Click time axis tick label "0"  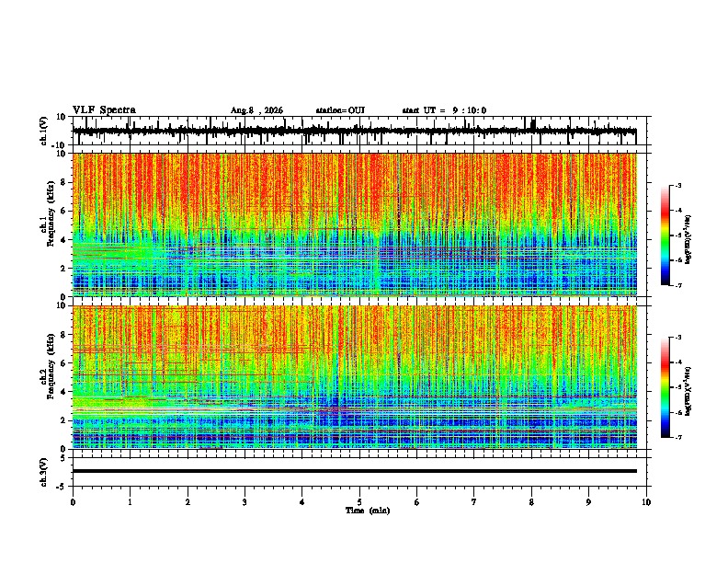73,502
